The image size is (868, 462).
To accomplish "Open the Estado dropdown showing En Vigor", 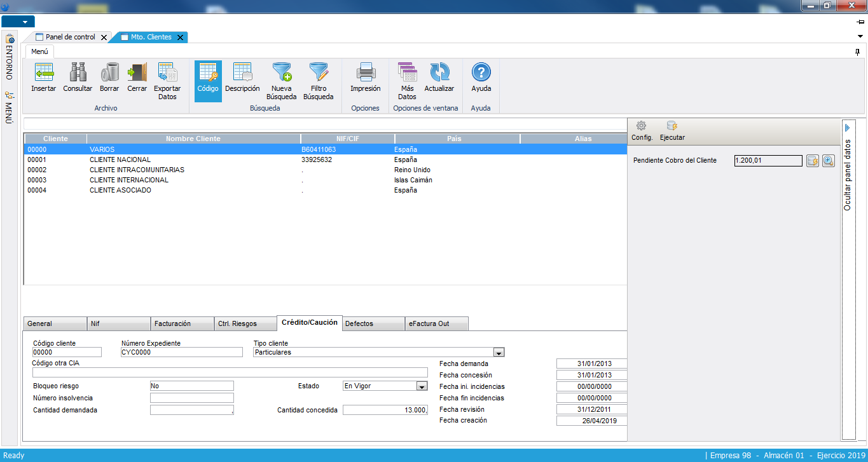I will point(422,386).
